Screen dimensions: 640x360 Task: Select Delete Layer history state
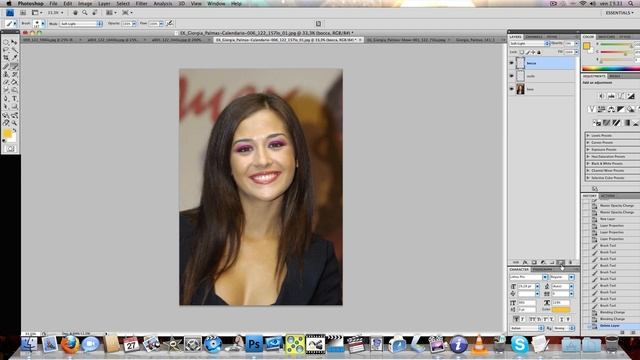pyautogui.click(x=611, y=325)
